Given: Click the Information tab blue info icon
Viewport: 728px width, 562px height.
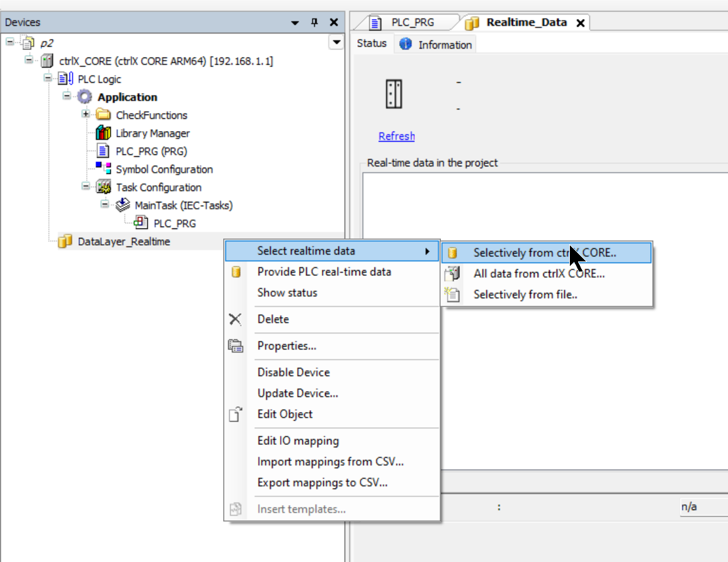Looking at the screenshot, I should (405, 44).
